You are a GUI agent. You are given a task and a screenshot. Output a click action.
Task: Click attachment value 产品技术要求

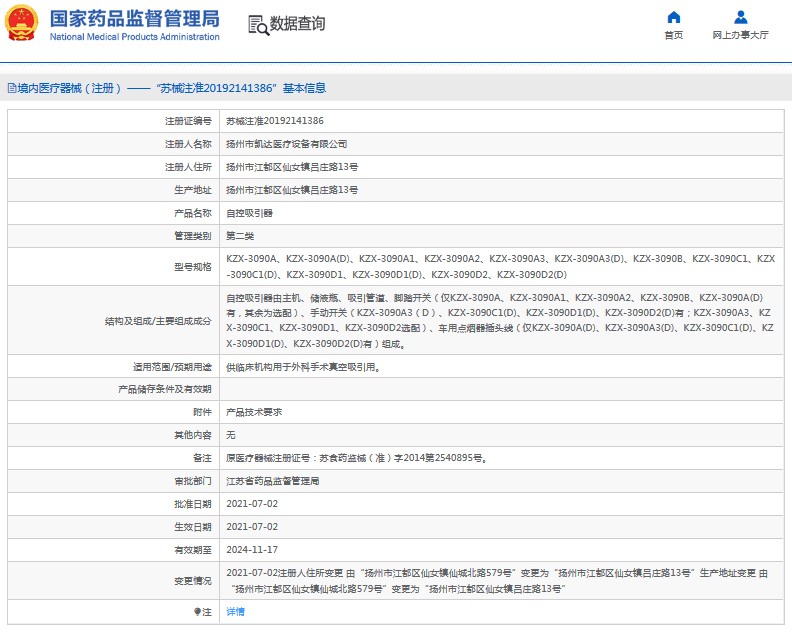(x=254, y=412)
